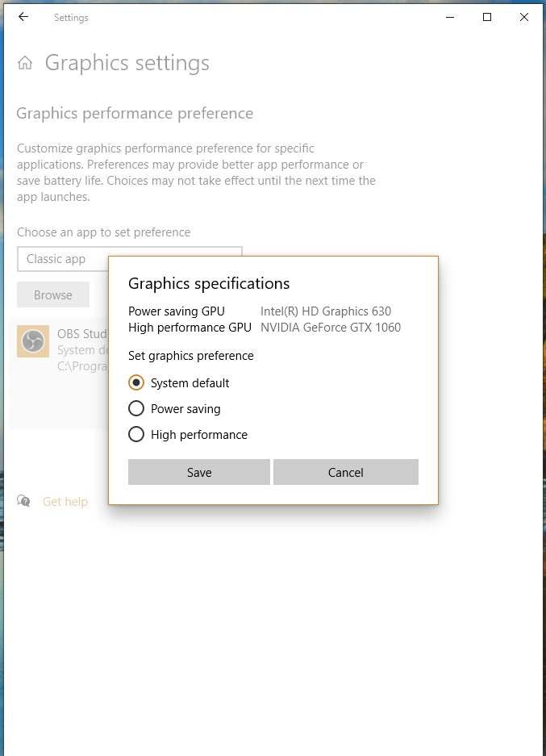Open the Get help link
The height and width of the screenshot is (756, 546).
point(65,501)
